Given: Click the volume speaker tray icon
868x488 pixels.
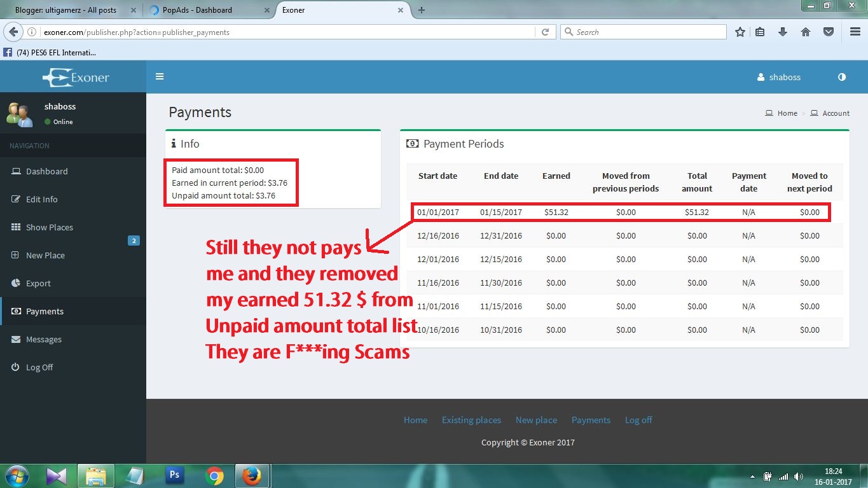Looking at the screenshot, I should tap(799, 476).
